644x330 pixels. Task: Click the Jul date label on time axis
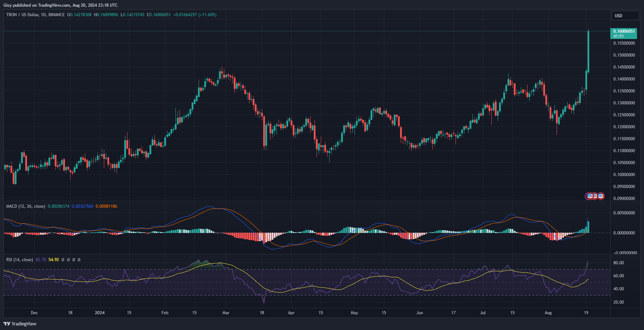click(x=483, y=313)
